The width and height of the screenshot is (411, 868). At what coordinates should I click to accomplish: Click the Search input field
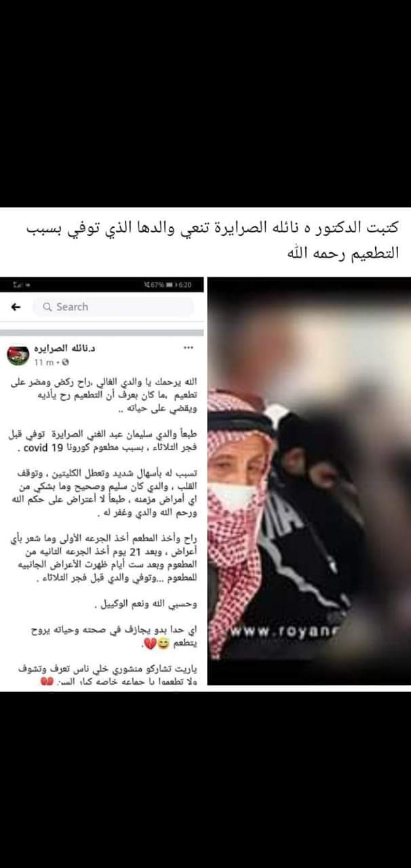coord(114,307)
